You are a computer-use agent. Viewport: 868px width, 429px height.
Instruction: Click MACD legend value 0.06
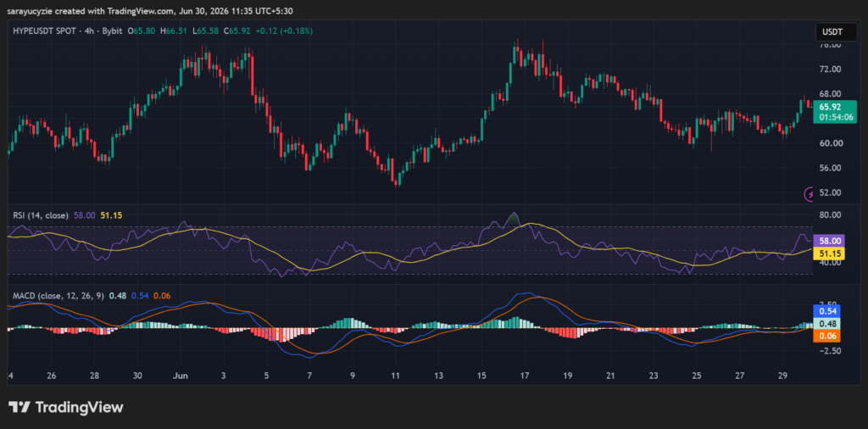click(162, 296)
